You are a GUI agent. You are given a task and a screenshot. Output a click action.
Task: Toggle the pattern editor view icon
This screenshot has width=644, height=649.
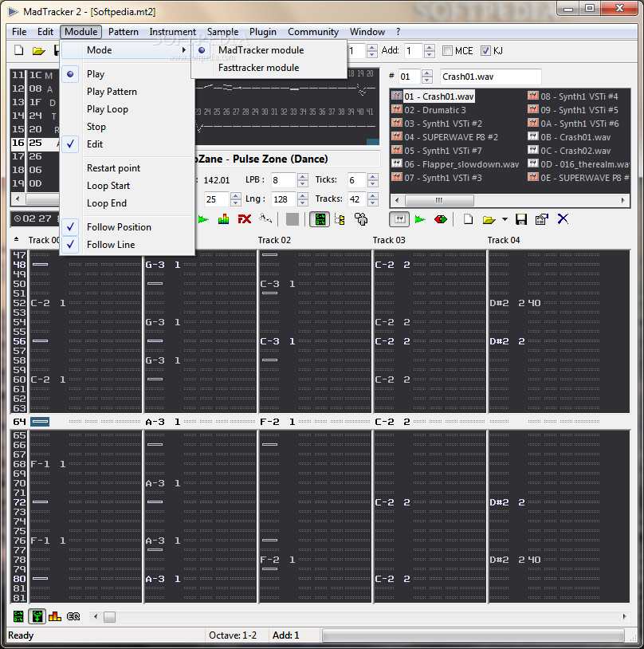click(320, 219)
